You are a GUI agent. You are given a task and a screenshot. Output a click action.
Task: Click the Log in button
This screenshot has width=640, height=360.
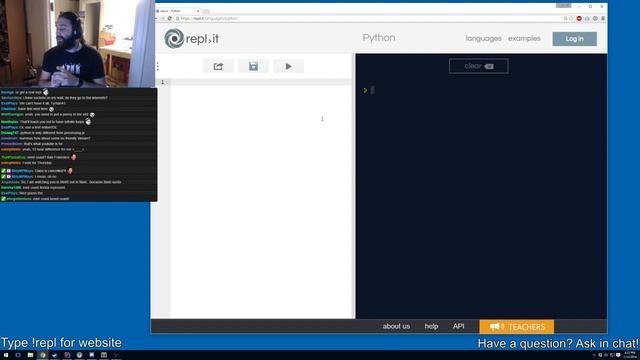pos(574,39)
